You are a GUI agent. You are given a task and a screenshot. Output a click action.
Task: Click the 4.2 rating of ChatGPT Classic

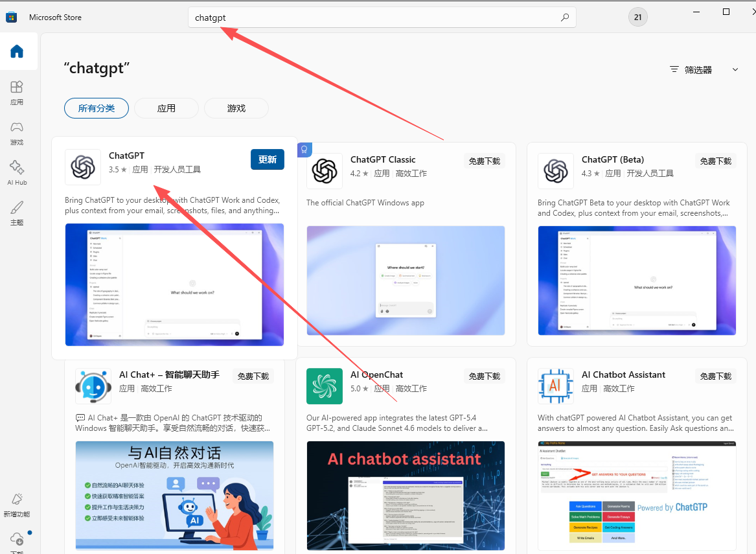point(359,174)
